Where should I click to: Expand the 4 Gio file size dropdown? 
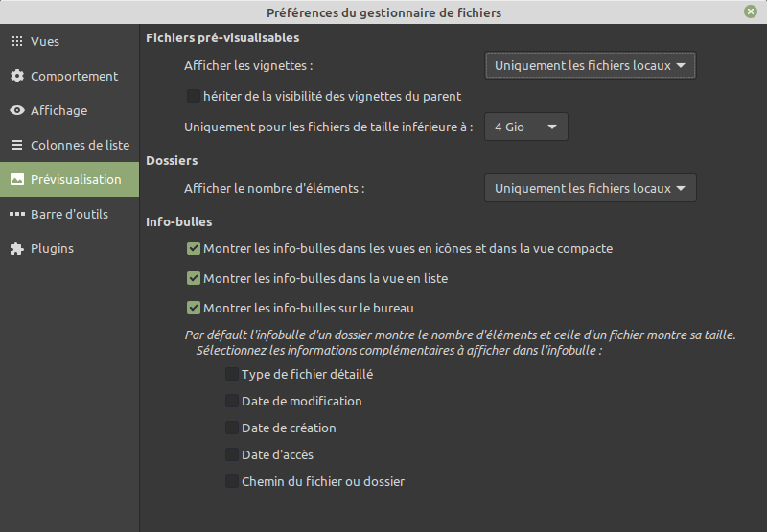coord(526,127)
